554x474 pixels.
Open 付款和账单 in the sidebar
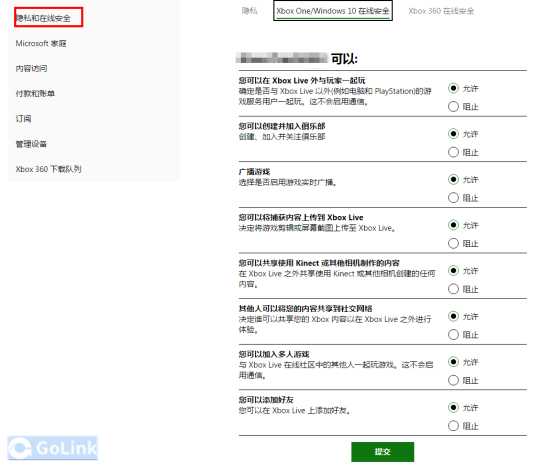tap(35, 94)
